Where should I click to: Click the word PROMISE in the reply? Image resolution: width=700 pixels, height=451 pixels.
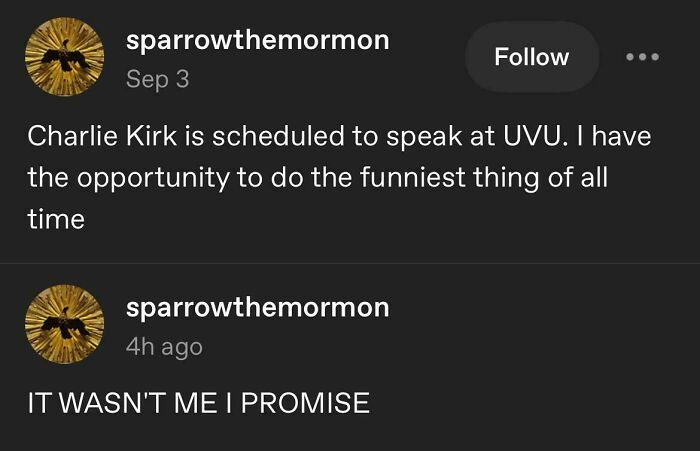(306, 403)
